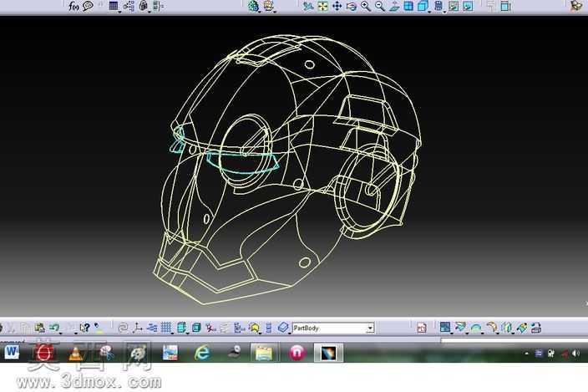Click the PDF-style document icon
The height and width of the screenshot is (392, 588).
coord(422,328)
